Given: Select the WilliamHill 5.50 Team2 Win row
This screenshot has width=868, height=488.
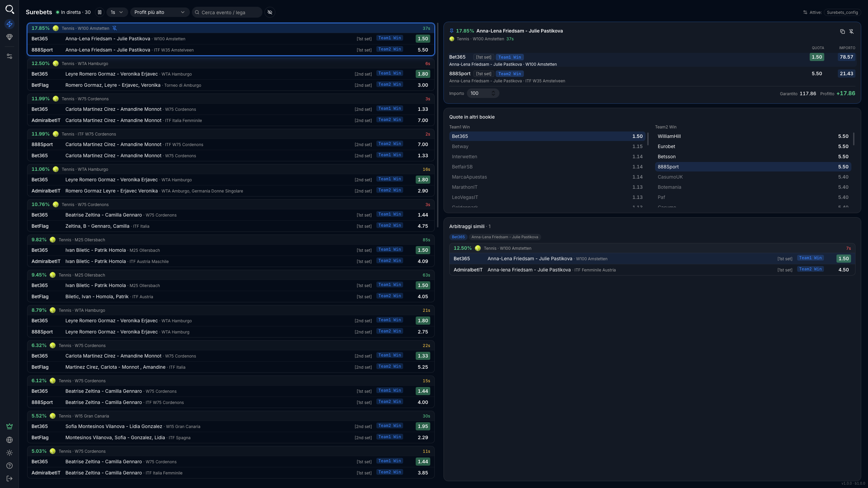Looking at the screenshot, I should click(x=753, y=136).
